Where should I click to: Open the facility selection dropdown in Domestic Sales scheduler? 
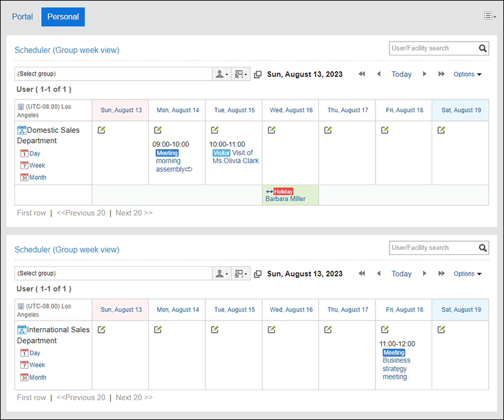coord(241,74)
